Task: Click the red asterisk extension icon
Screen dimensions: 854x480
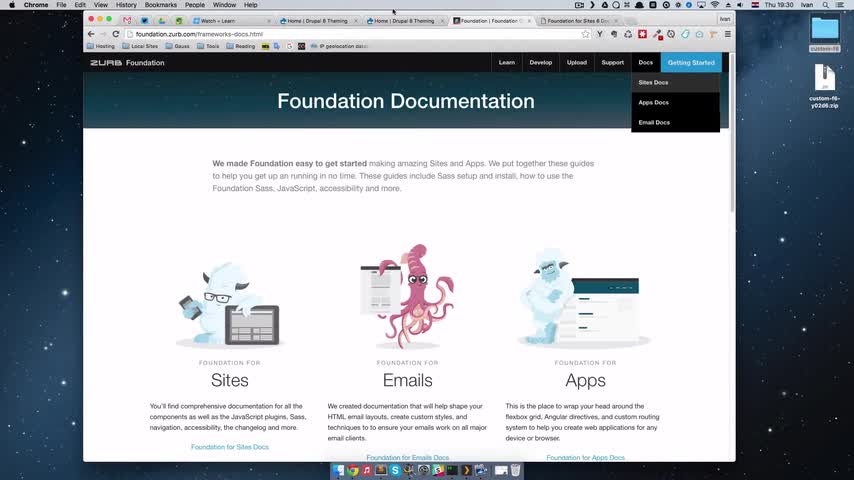Action: click(643, 34)
